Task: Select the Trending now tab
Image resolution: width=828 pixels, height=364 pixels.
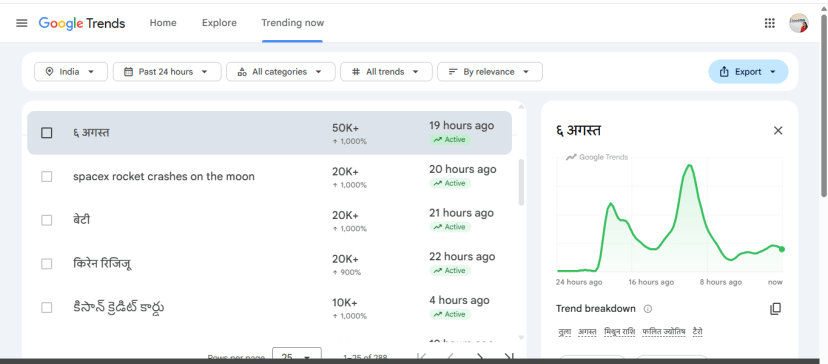Action: coord(293,23)
